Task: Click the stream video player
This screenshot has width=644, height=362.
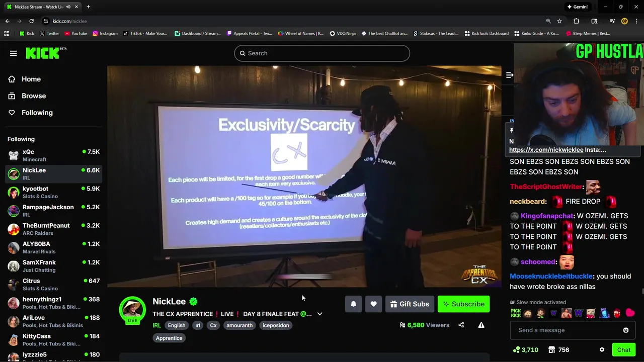Action: [x=304, y=176]
